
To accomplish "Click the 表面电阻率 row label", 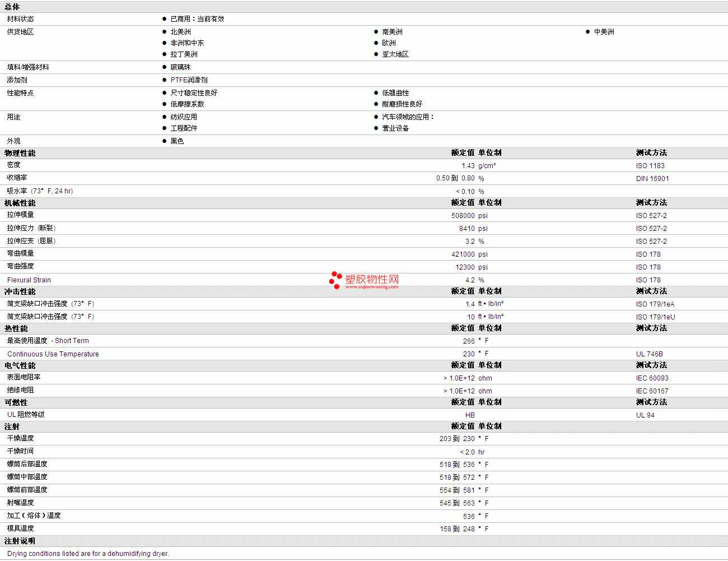I will [x=24, y=378].
